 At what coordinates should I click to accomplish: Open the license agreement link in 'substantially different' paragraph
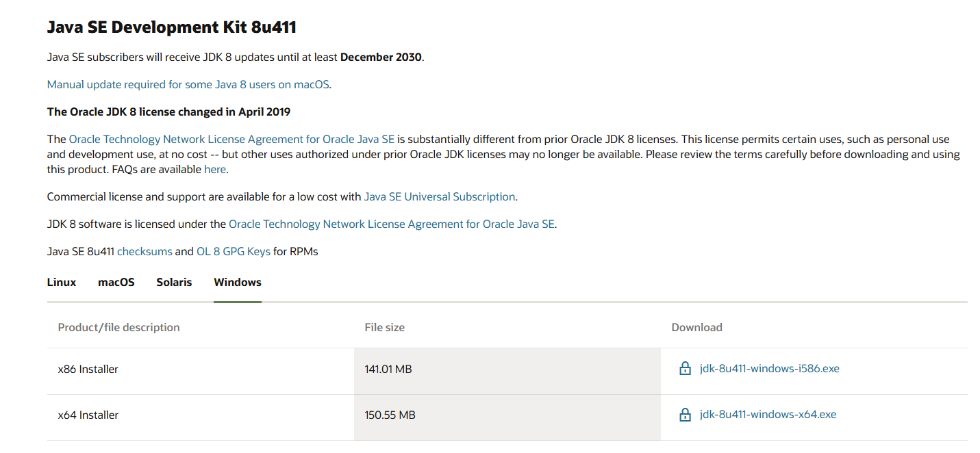231,139
